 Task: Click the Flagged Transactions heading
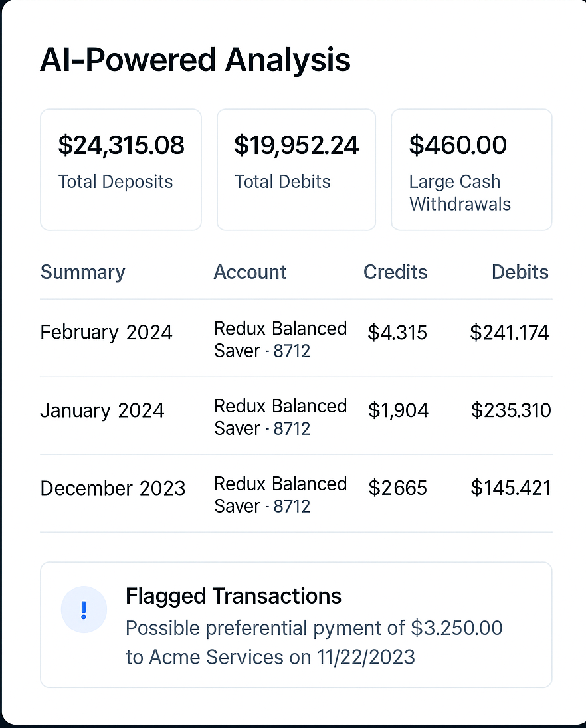coord(233,596)
